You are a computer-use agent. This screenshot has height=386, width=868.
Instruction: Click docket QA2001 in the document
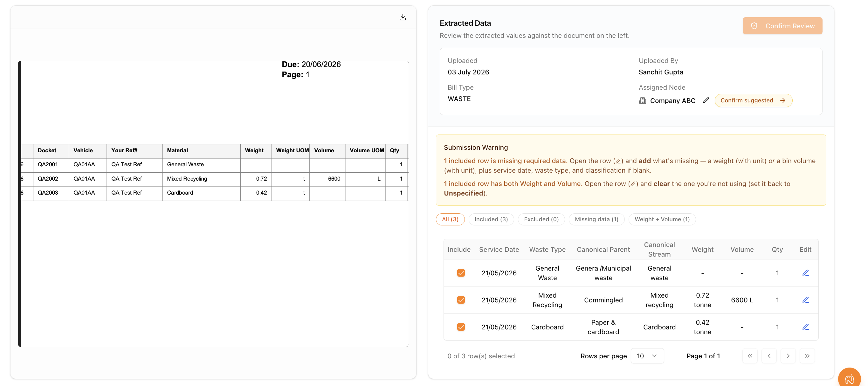[47, 164]
